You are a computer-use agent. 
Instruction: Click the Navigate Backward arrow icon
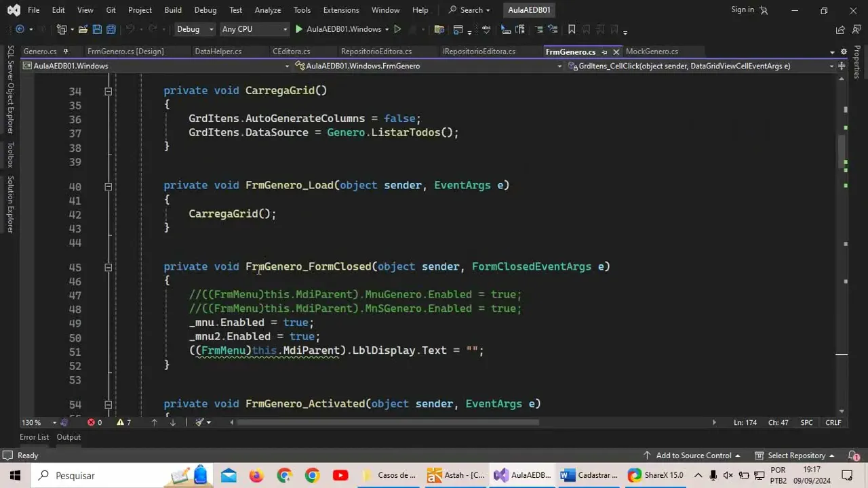pyautogui.click(x=20, y=29)
